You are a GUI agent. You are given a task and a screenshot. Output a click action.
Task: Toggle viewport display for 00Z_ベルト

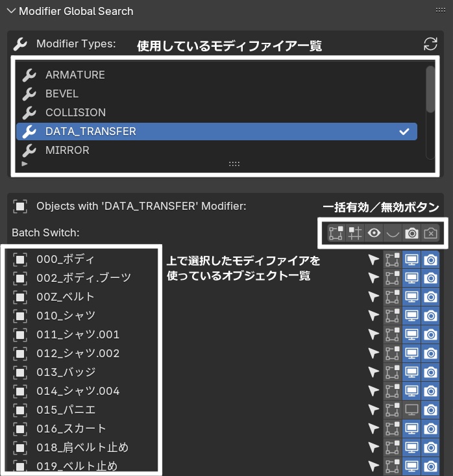point(411,297)
